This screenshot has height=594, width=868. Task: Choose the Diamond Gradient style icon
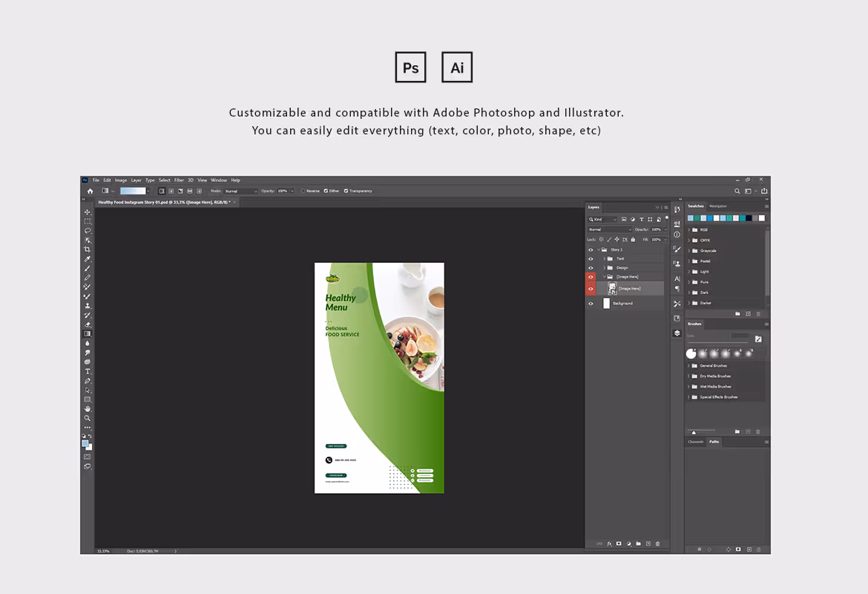pos(200,191)
